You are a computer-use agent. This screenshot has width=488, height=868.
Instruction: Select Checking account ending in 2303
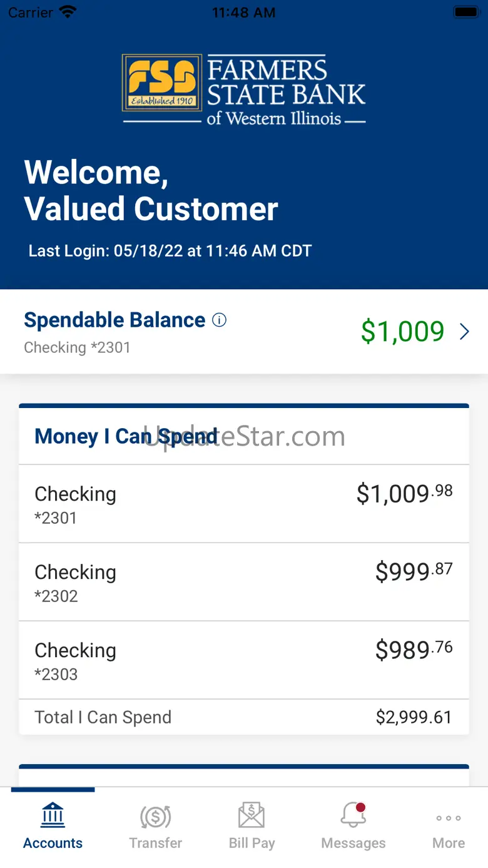(x=243, y=660)
